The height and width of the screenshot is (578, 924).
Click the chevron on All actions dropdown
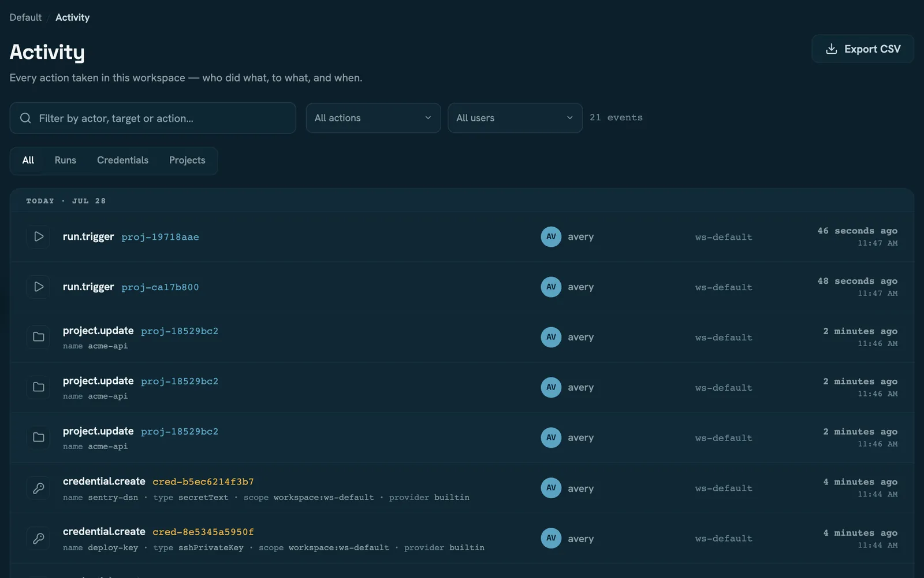coord(428,118)
